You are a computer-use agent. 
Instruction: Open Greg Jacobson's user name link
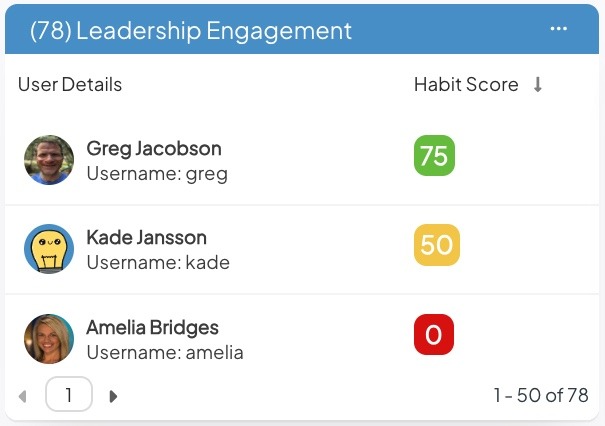[x=154, y=149]
